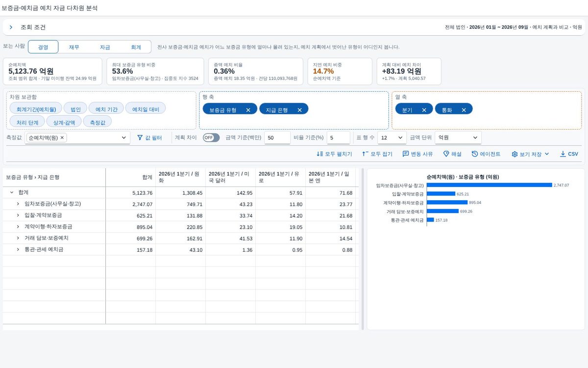This screenshot has height=368, width=588.
Task: Click the 임차보증금 bar in the chart
Action: click(489, 185)
